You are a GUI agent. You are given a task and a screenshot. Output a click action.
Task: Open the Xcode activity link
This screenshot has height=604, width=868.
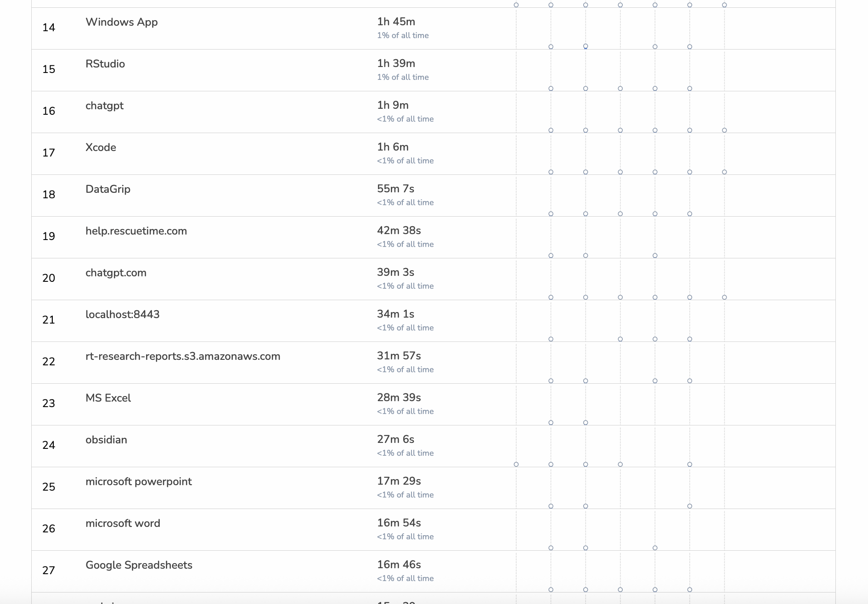[x=101, y=147]
